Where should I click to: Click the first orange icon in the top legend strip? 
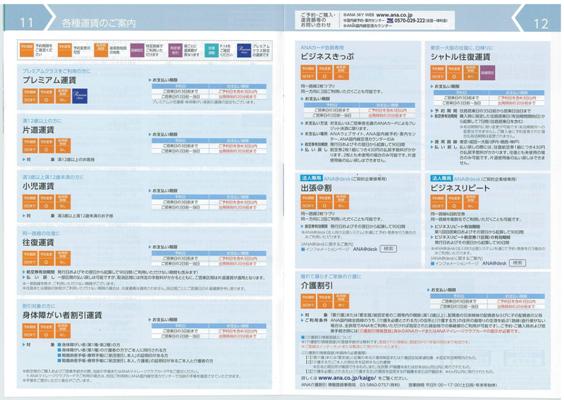pyautogui.click(x=27, y=50)
